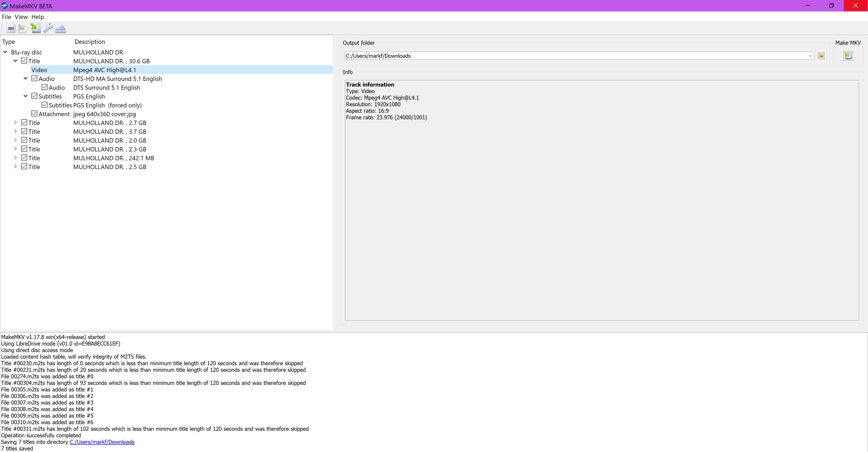Screen dimensions: 868x452
Task: Open Preferences via the wrench icon
Action: 48,28
